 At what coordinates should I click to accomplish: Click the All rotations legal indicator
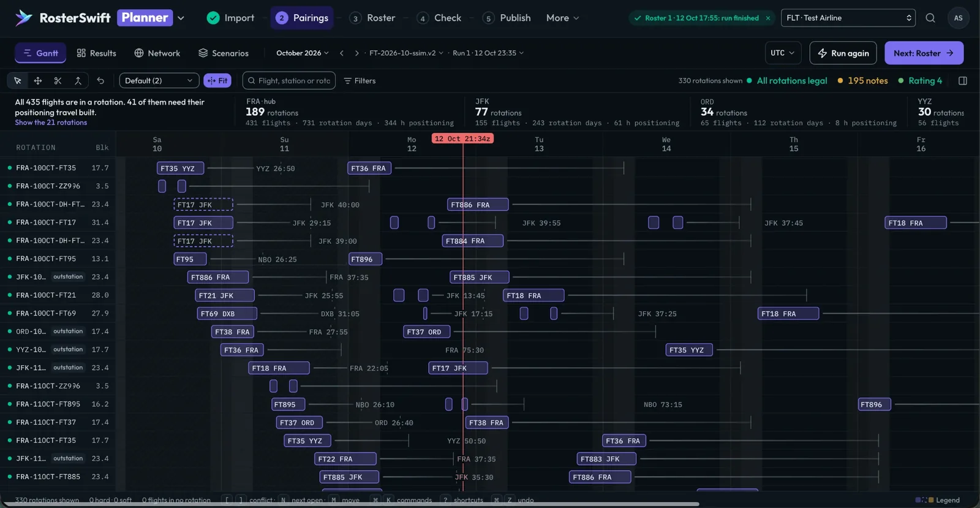787,80
